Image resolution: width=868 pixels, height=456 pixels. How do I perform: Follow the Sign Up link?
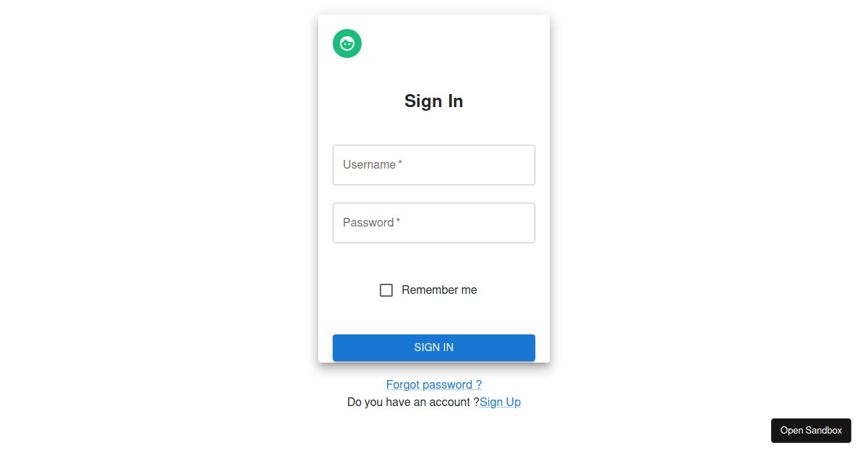tap(500, 402)
